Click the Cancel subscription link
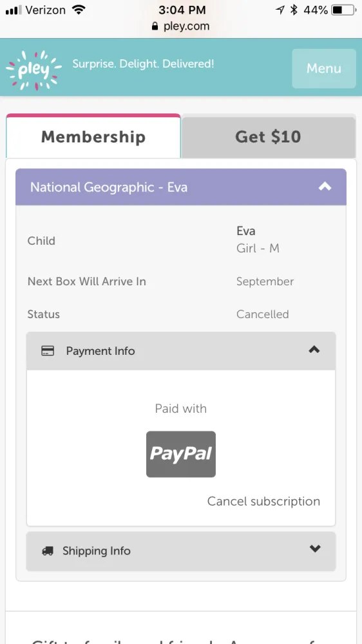362x644 pixels. 263,501
